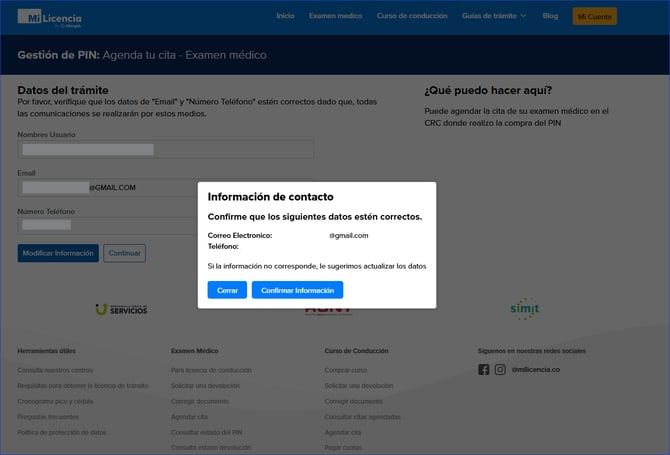Open Preguntas frecuentes footer link
This screenshot has width=670, height=455.
(x=49, y=416)
